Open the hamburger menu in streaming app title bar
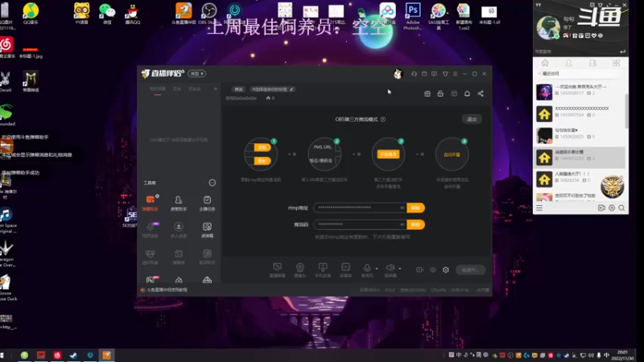The image size is (644, 362). tap(455, 74)
